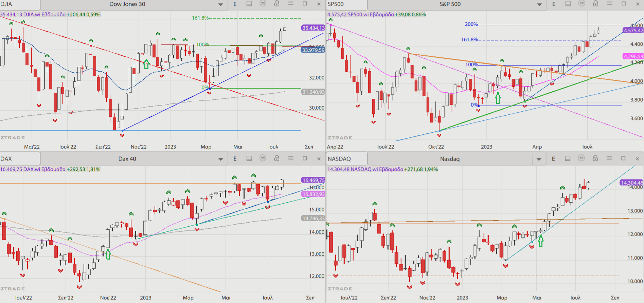
Task: Toggle the lock in the Dax 40 panel
Action: click(x=277, y=158)
